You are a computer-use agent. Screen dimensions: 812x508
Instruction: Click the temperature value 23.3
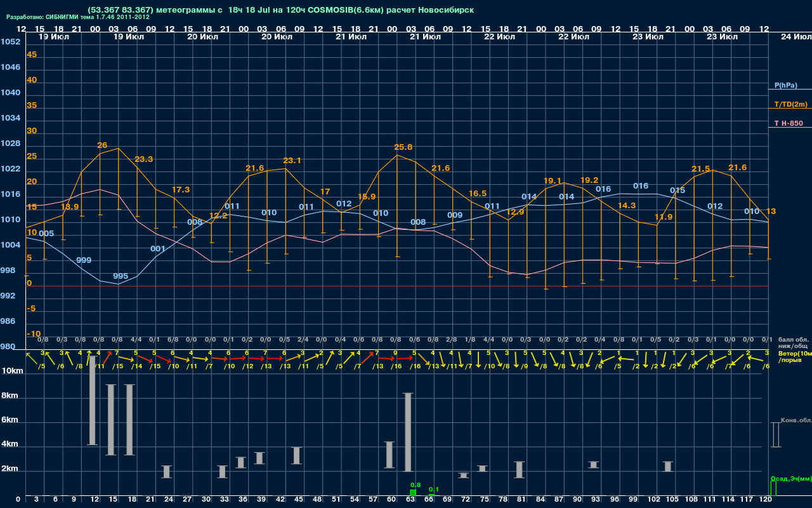pos(144,159)
